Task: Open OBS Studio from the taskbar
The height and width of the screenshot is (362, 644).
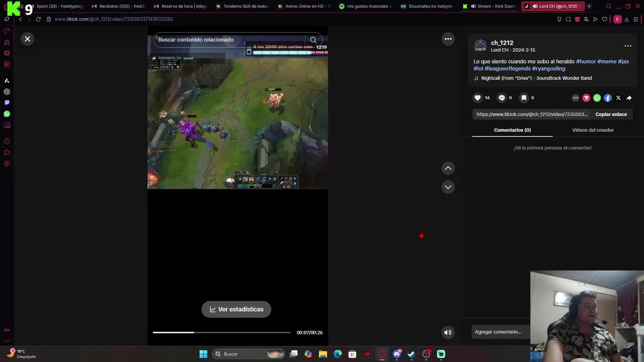Action: point(427,354)
